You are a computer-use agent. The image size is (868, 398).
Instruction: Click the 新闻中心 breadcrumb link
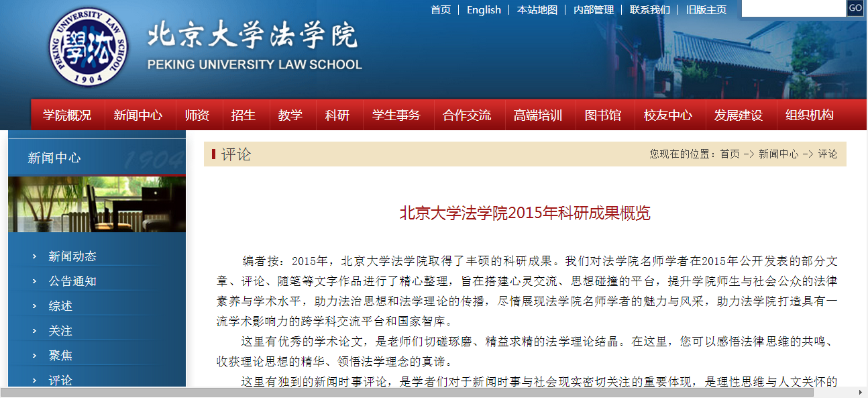pos(778,154)
